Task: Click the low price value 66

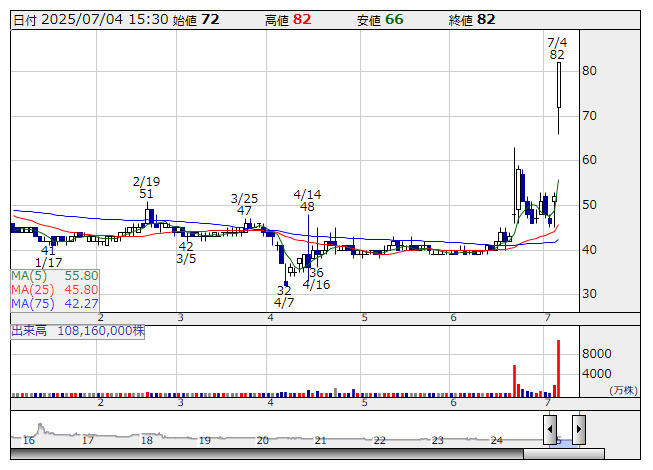Action: coord(394,20)
